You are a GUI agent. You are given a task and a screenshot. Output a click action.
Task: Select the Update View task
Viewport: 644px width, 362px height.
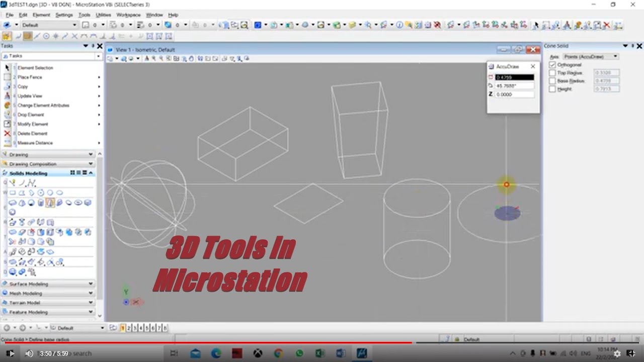click(x=30, y=96)
